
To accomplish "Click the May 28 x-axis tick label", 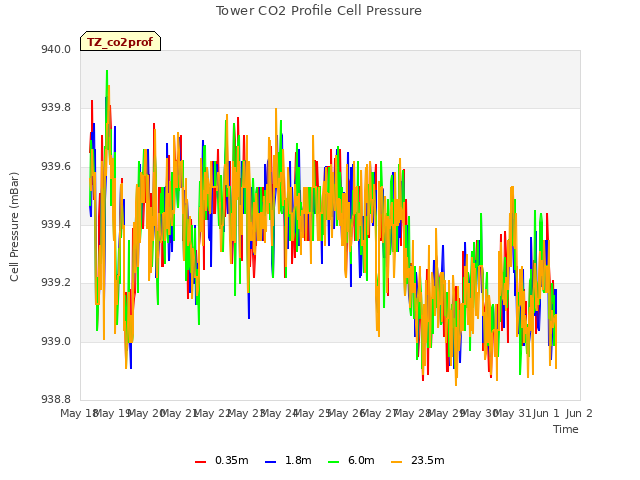I will (413, 413).
